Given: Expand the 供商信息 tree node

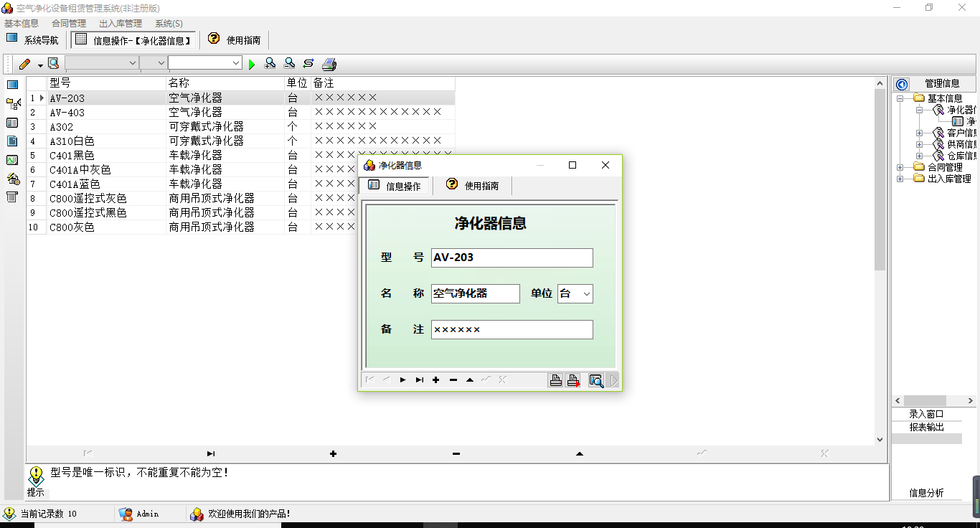Looking at the screenshot, I should coord(920,145).
